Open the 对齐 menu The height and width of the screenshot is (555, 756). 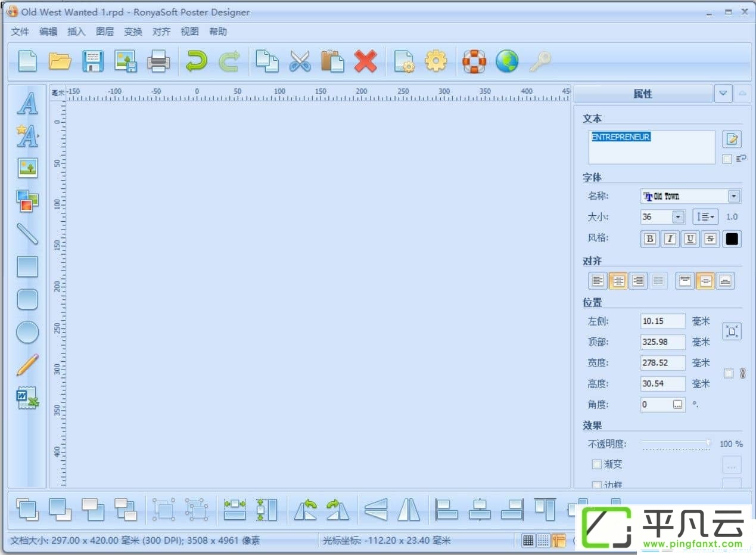point(161,32)
